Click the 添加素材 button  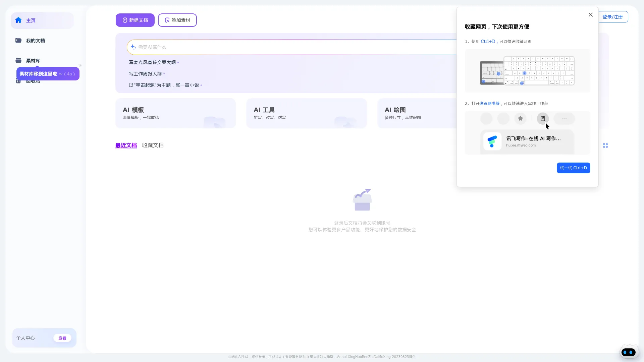[177, 20]
